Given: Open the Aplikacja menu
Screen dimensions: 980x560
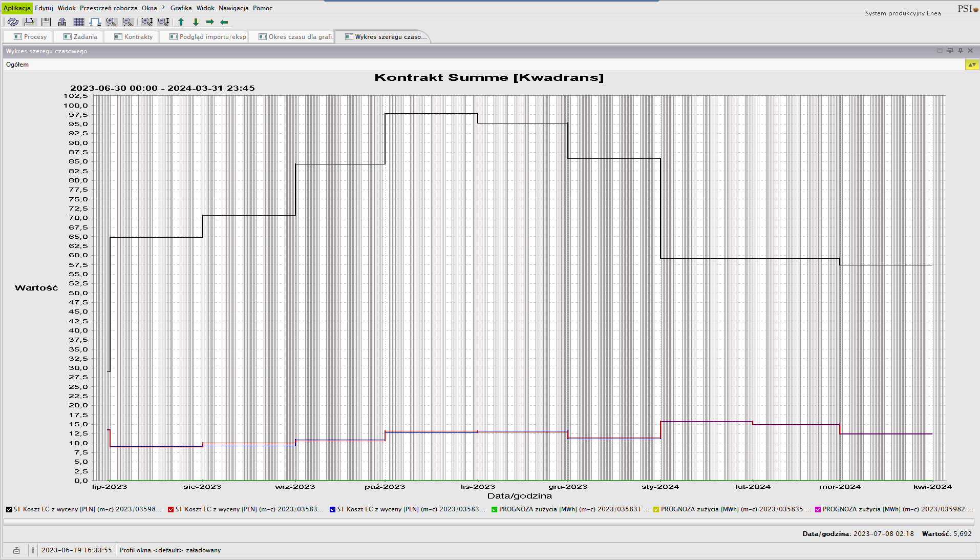Looking at the screenshot, I should [x=17, y=8].
